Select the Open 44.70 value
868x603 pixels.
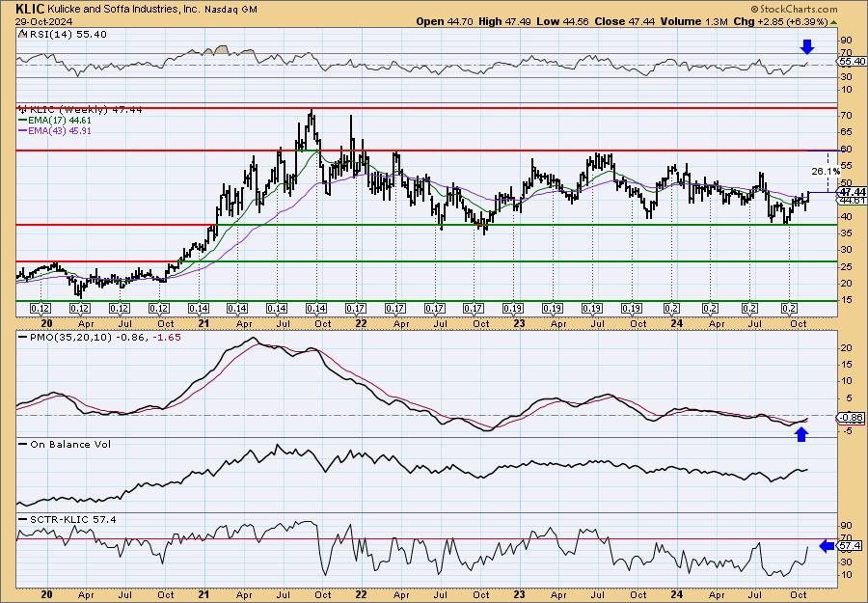tap(445, 21)
